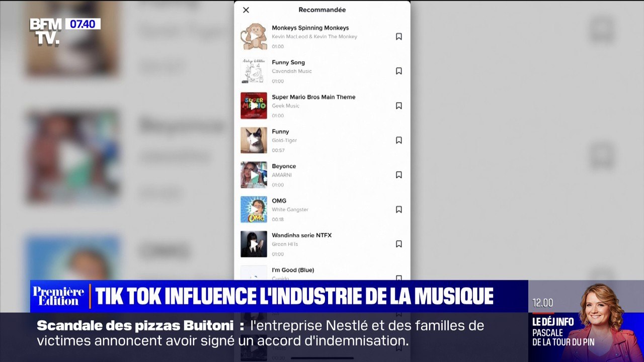Screen dimensions: 644x362
Task: Play Monkeys Spinning Monkeys thumbnail
Action: click(x=254, y=37)
